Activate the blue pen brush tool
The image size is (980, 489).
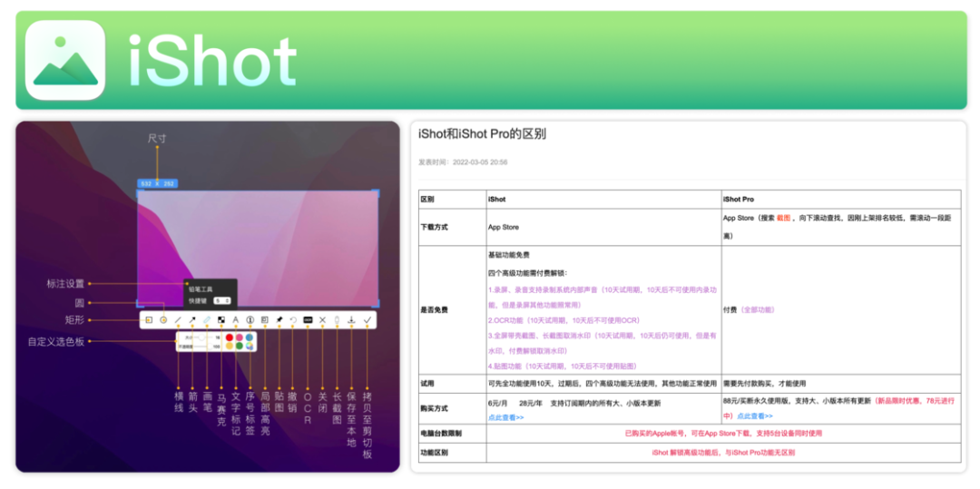(207, 319)
